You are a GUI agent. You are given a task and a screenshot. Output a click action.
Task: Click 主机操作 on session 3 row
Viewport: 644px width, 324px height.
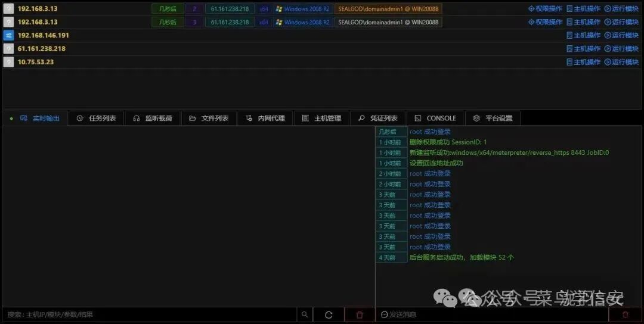tap(583, 22)
